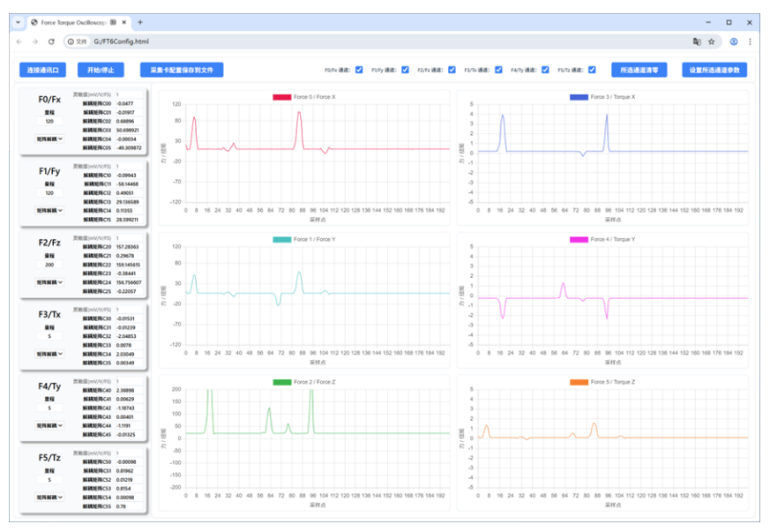
Task: Click the C44 field with -1.1191
Action: click(129, 426)
